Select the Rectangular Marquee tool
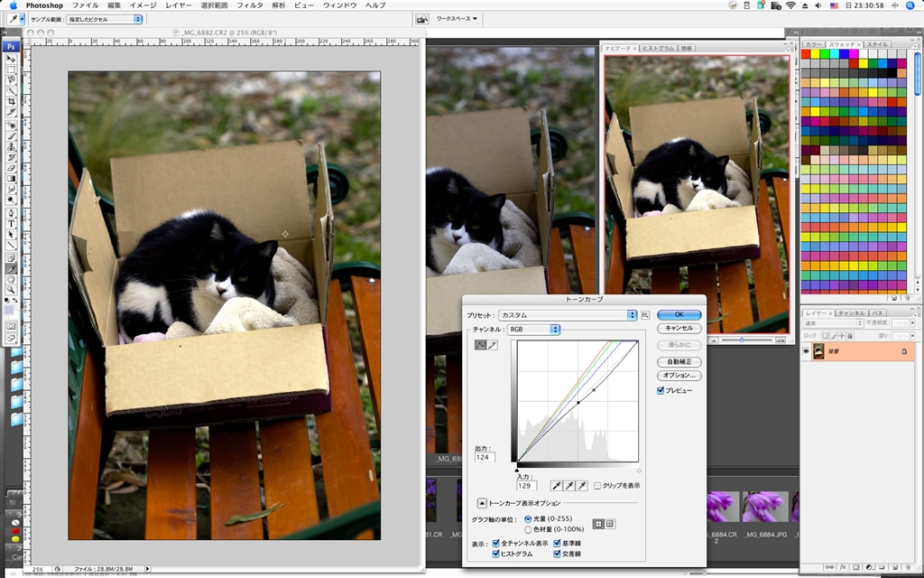 (x=11, y=70)
